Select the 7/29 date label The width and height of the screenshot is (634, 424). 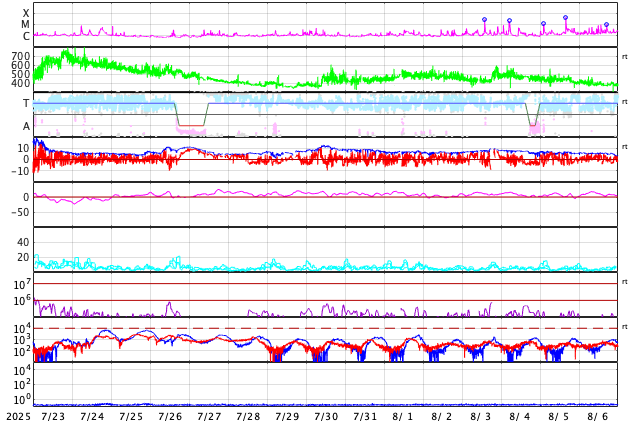click(287, 417)
